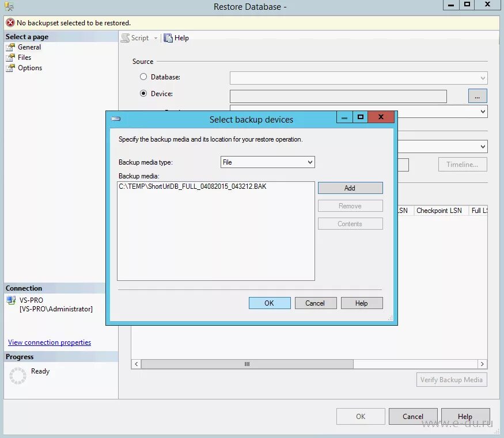Viewport: 504px width, 438px height.
Task: Expand the dropdown below the Device field
Action: pyautogui.click(x=483, y=112)
